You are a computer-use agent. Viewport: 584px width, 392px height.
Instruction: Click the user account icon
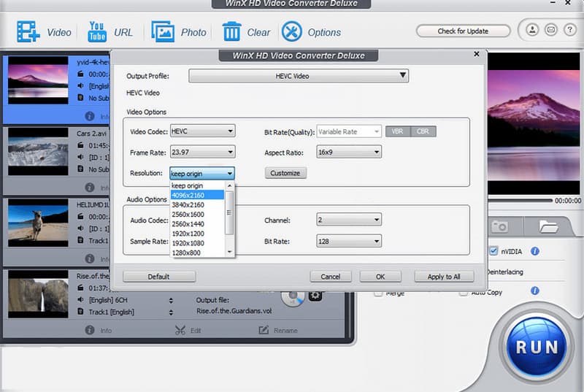point(532,31)
